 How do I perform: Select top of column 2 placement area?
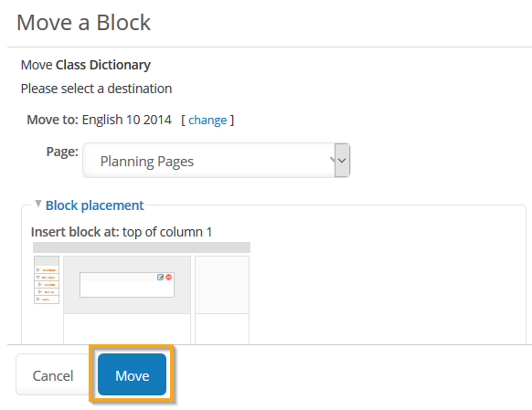point(222,285)
